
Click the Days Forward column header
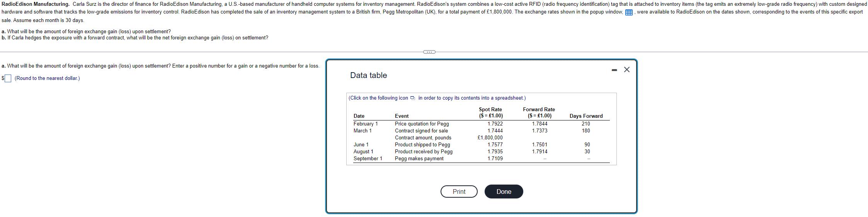coord(586,116)
